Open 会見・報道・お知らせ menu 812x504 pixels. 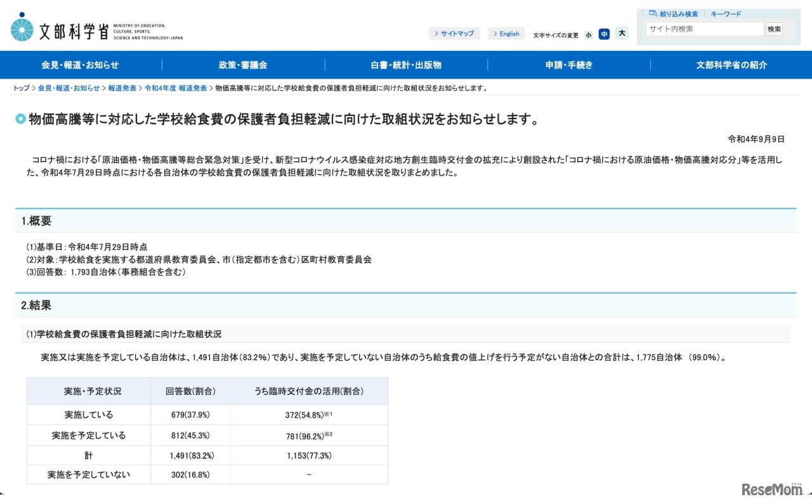click(x=81, y=65)
